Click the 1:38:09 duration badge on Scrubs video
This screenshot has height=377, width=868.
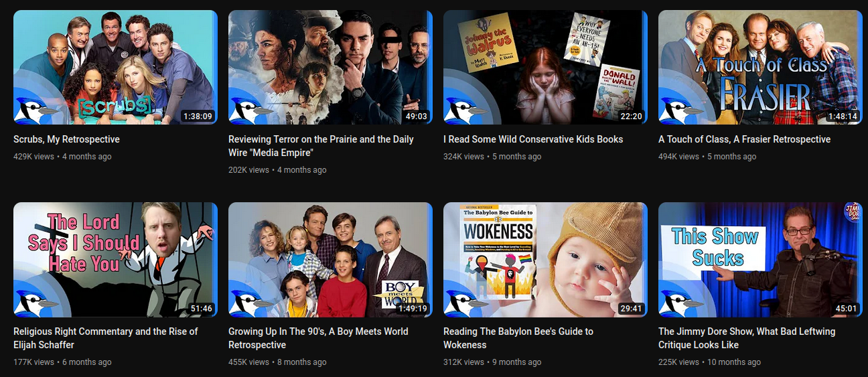pyautogui.click(x=198, y=117)
